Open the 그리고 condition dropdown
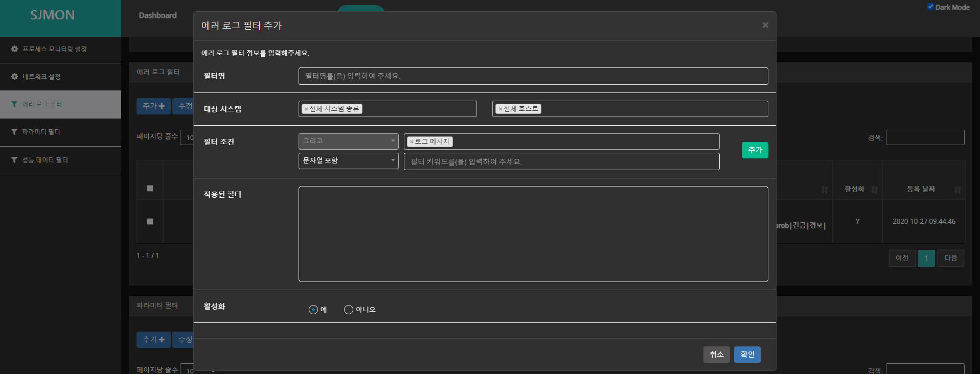This screenshot has width=980, height=374. pos(348,141)
